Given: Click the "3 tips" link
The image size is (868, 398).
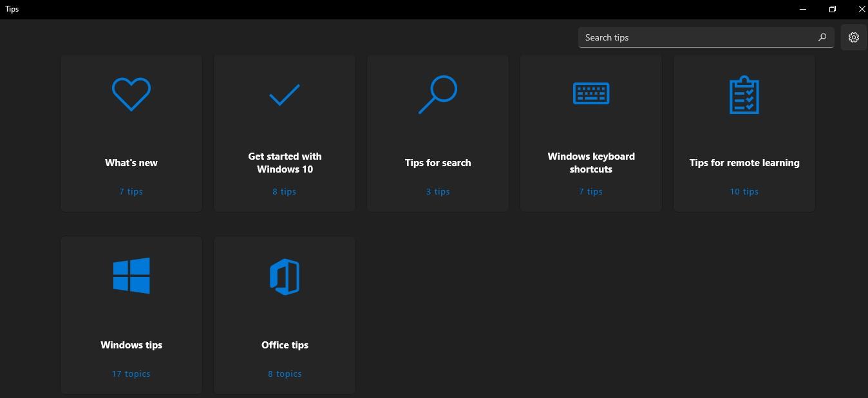Looking at the screenshot, I should click(x=438, y=191).
